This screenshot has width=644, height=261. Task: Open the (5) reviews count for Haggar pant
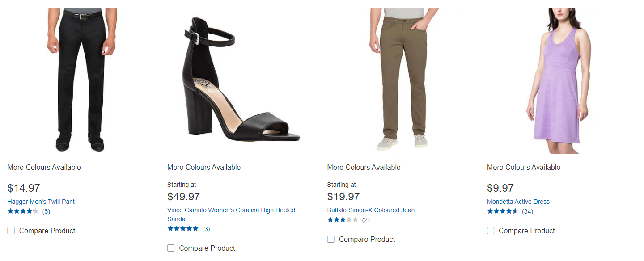pyautogui.click(x=46, y=211)
